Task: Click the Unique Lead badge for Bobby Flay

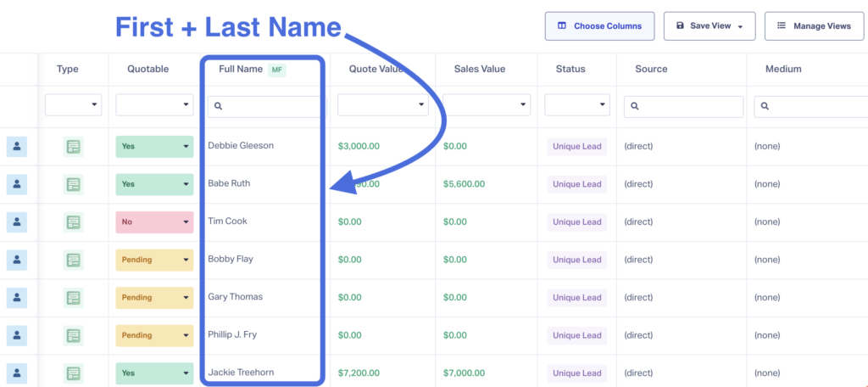Action: 576,260
